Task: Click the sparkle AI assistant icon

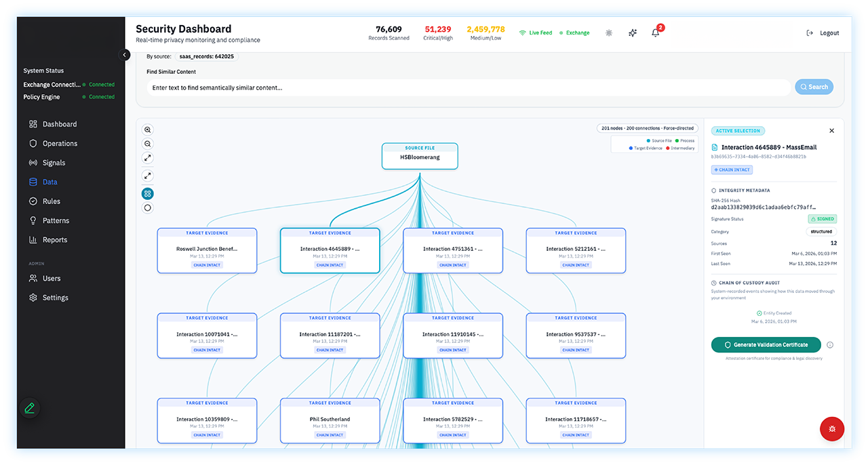Action: click(x=632, y=33)
